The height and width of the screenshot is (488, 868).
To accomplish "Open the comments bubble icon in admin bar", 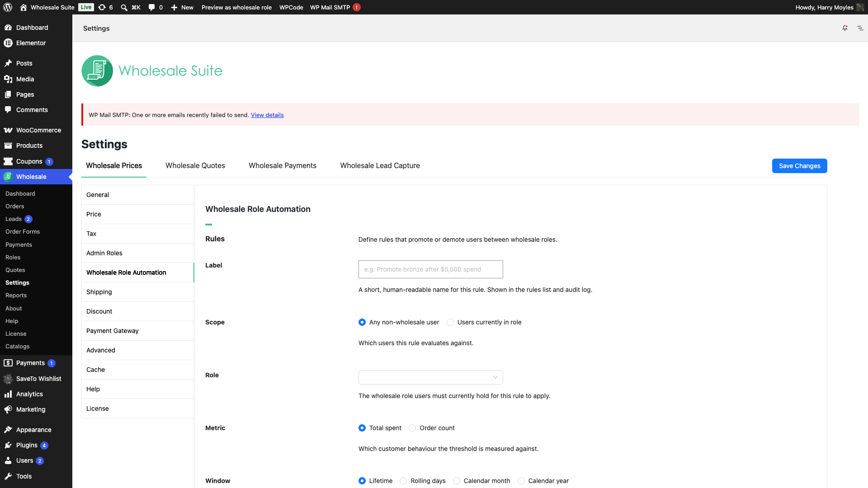I will click(x=151, y=7).
